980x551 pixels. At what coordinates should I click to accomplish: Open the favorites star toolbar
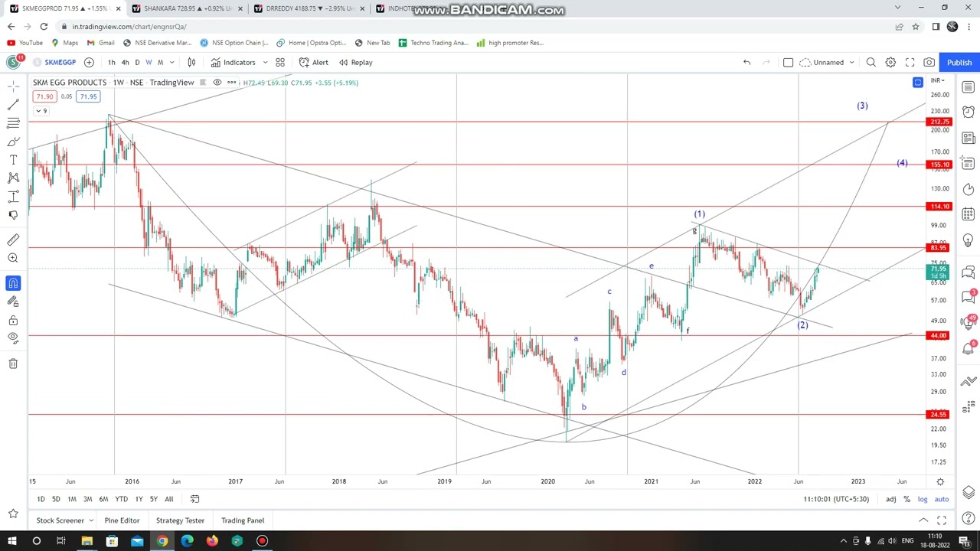[13, 514]
